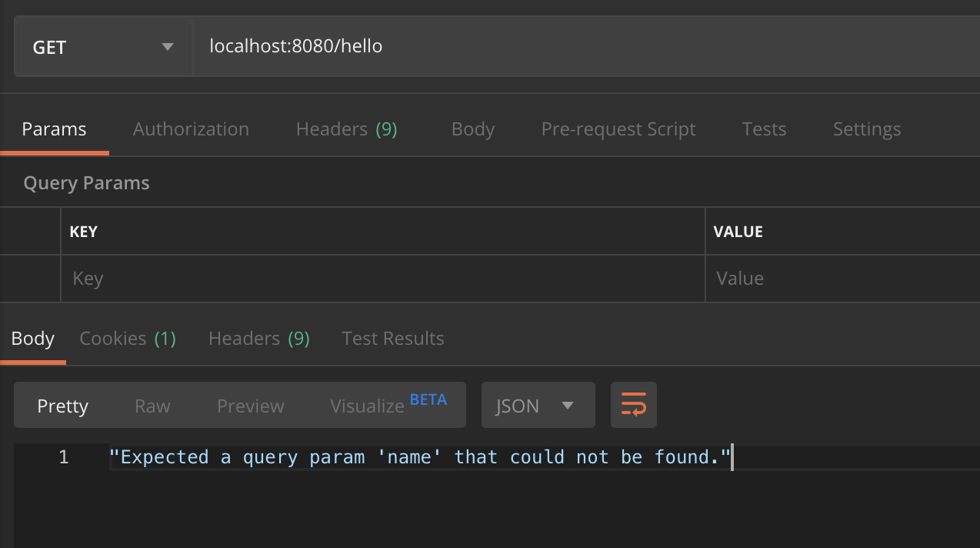Switch response view to Raw
The height and width of the screenshot is (548, 980).
[152, 406]
